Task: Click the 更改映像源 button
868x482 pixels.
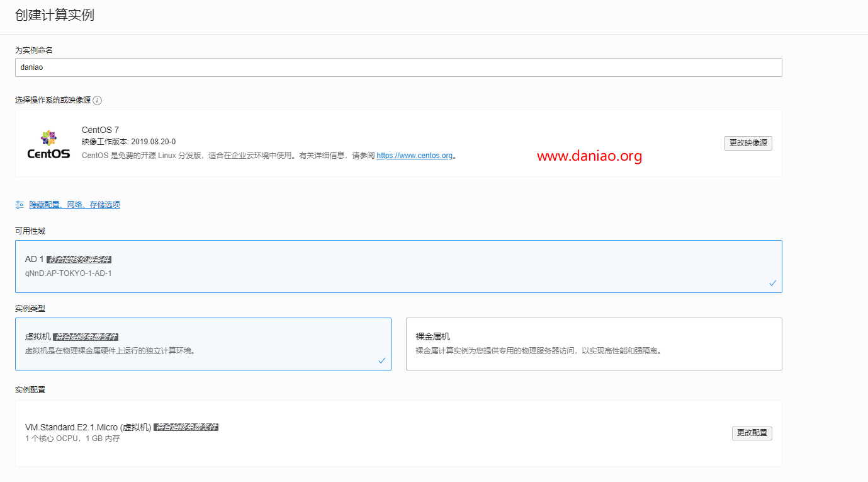Action: (x=748, y=143)
